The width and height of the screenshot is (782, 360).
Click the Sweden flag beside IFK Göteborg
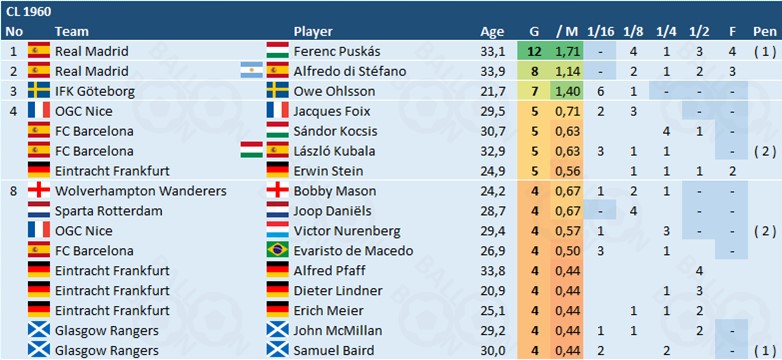coord(39,91)
